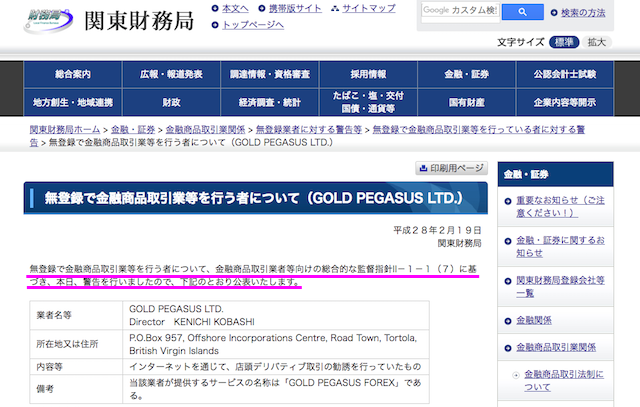
Task: Click breadcrumb 無登録で金融商品取引業等を行っている者に対する警告
Action: 478,130
